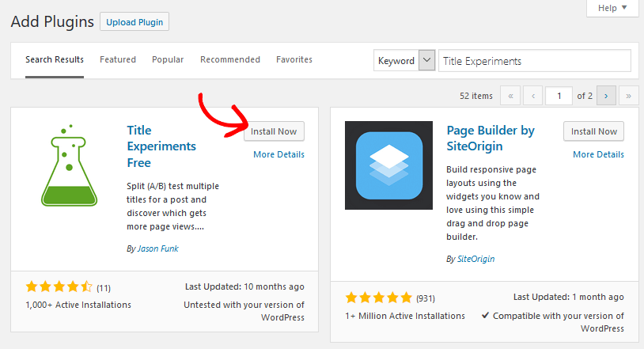Image resolution: width=644 pixels, height=349 pixels.
Task: Expand the Help panel
Action: [x=612, y=8]
